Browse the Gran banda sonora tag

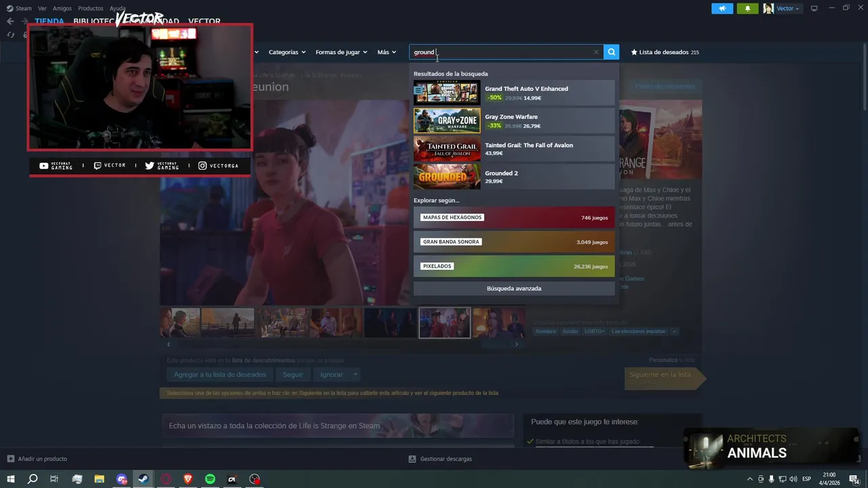click(514, 242)
